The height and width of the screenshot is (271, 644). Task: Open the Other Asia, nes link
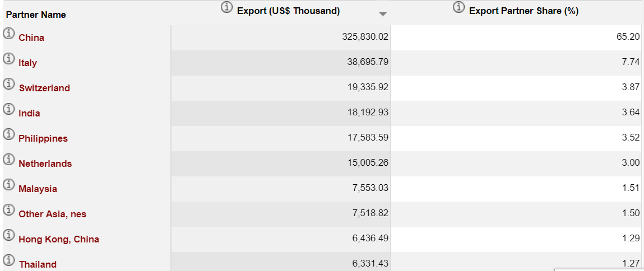pyautogui.click(x=52, y=214)
